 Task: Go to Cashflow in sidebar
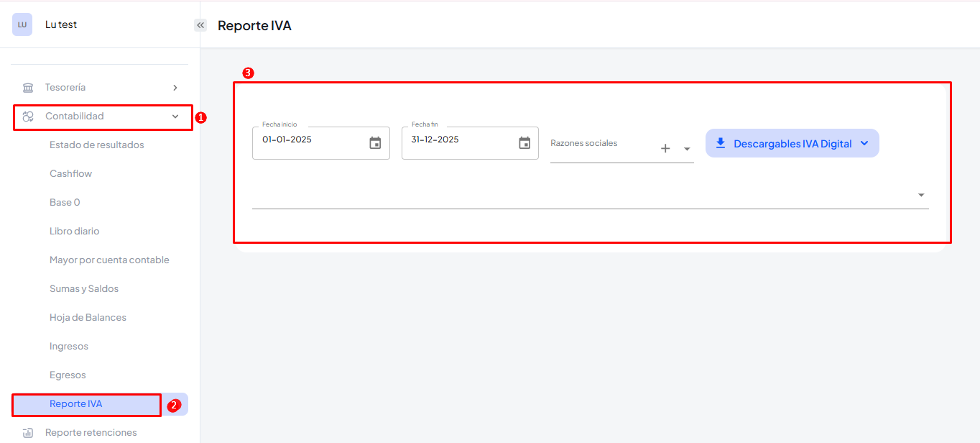[x=71, y=174]
